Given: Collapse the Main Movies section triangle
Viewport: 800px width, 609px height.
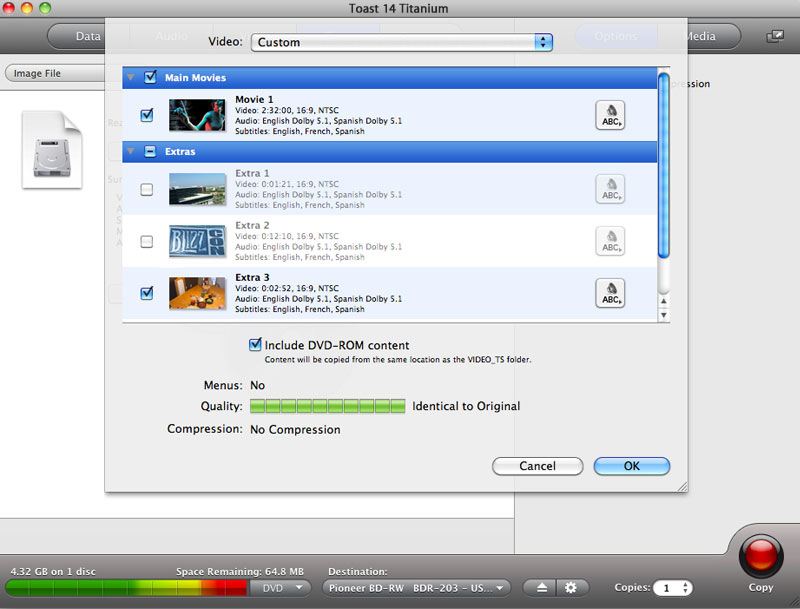Looking at the screenshot, I should tap(130, 77).
